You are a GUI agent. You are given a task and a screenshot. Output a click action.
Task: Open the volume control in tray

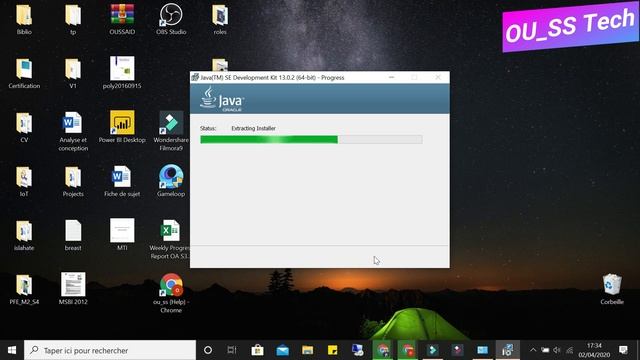click(557, 350)
